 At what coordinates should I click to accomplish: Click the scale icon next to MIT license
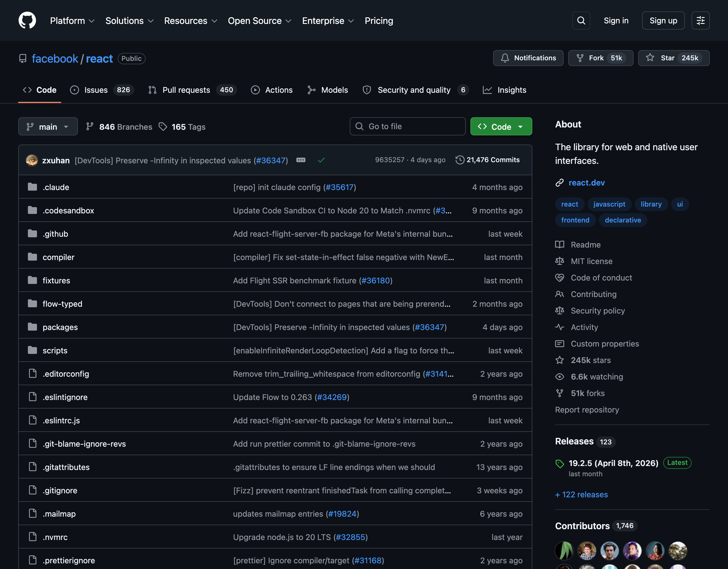[559, 261]
